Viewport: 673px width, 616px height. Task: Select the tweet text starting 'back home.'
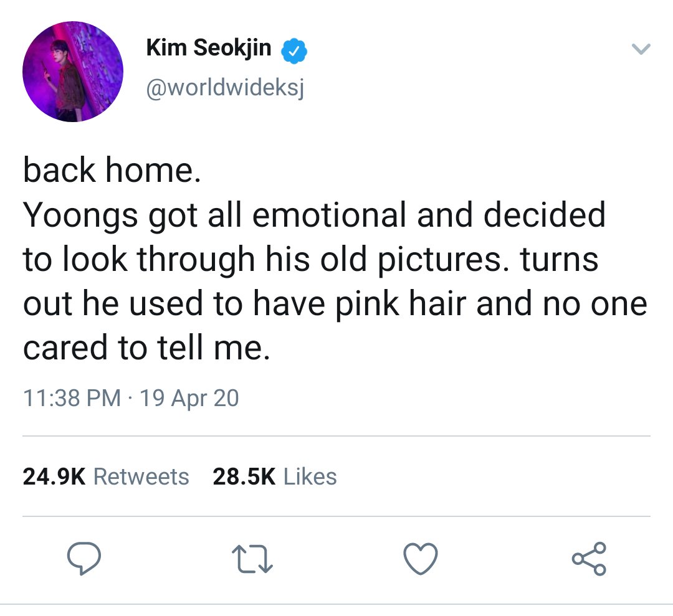(x=335, y=258)
